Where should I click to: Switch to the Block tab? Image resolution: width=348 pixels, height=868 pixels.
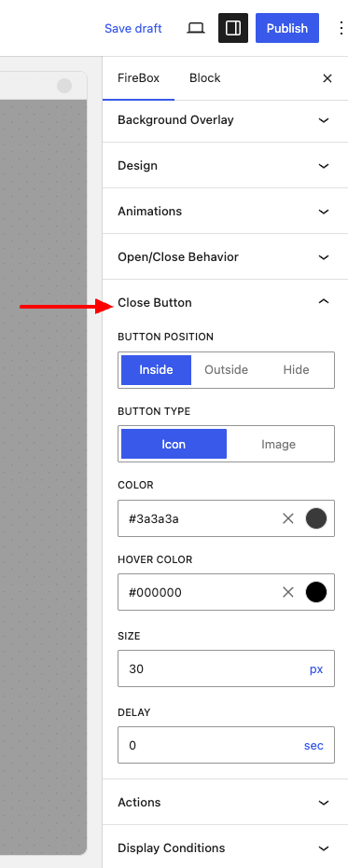(x=205, y=78)
